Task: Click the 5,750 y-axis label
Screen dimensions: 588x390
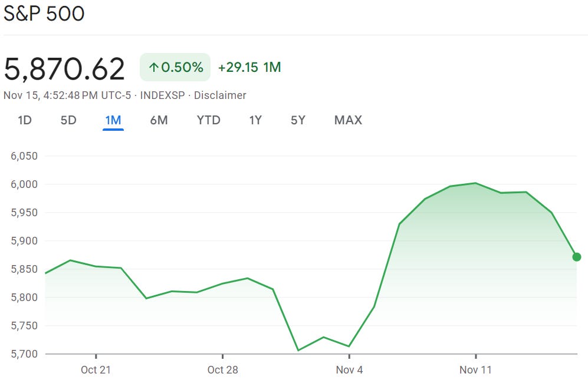Action: click(24, 326)
